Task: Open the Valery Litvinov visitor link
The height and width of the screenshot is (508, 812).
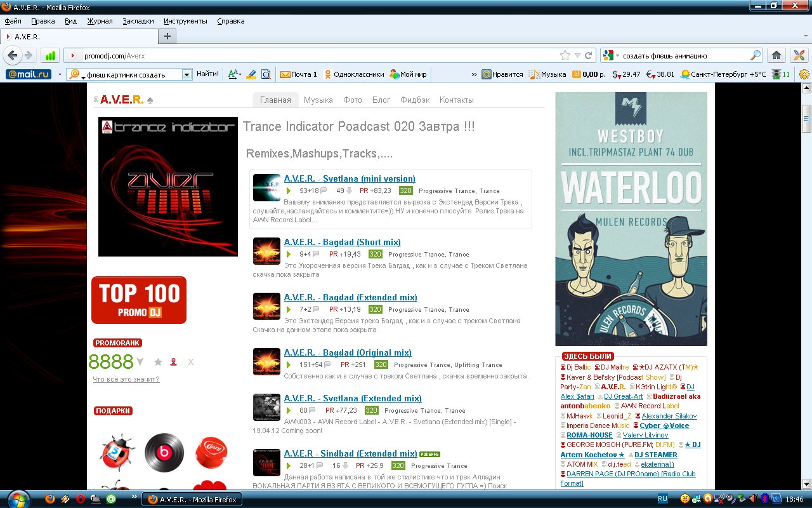Action: tap(645, 435)
